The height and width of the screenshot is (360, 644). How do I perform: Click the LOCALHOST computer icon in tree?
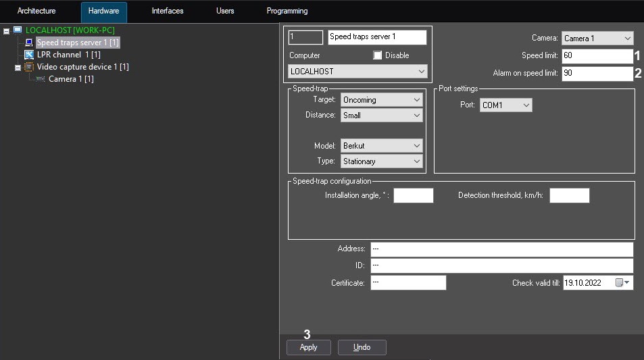[18, 30]
